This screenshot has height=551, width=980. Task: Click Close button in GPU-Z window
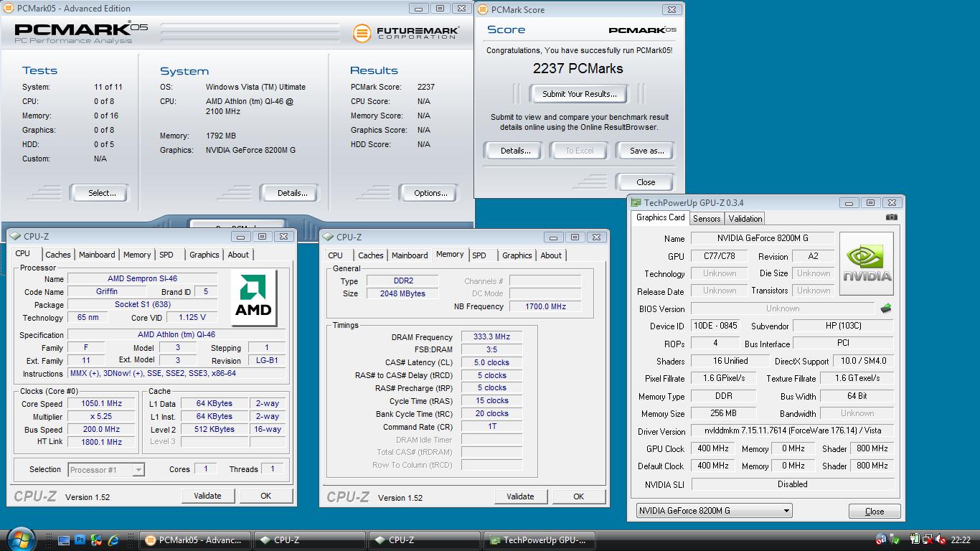pos(875,512)
